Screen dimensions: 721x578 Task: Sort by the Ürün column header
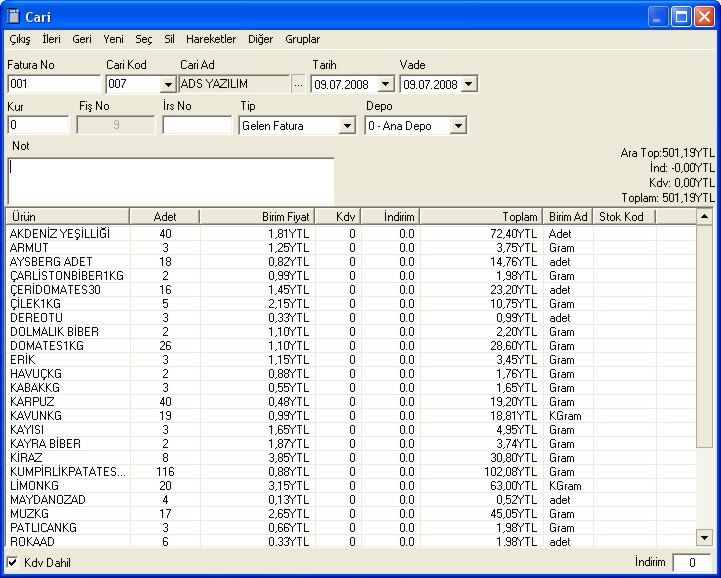[x=68, y=217]
